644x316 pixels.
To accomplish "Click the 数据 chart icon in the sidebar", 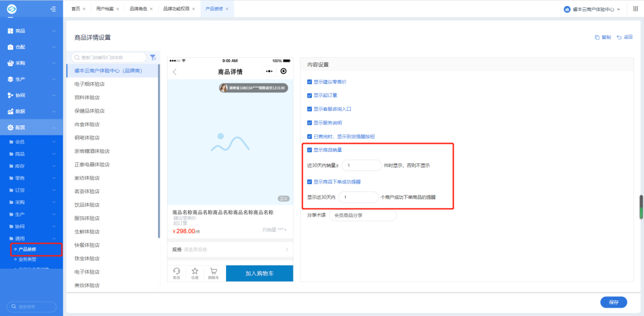I will point(11,111).
